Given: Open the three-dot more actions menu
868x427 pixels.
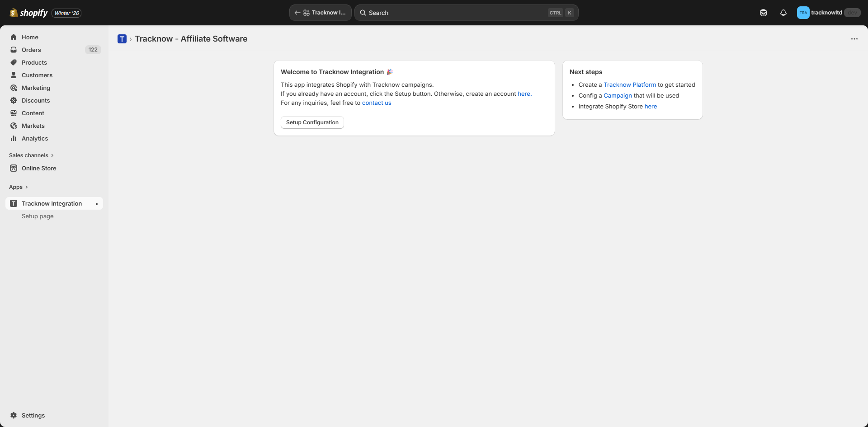Looking at the screenshot, I should click(854, 39).
